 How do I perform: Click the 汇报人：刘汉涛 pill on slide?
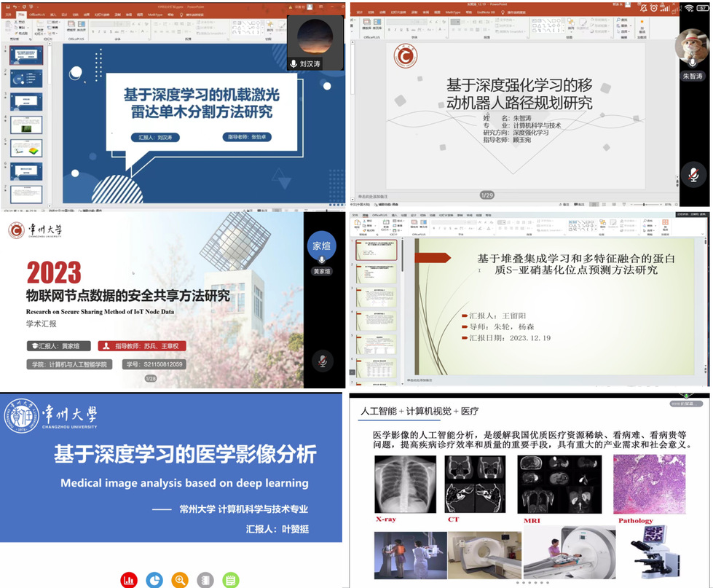point(156,137)
